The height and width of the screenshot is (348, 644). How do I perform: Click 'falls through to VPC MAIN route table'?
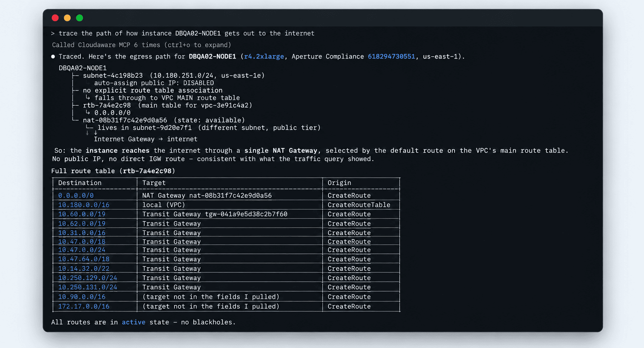tap(167, 98)
